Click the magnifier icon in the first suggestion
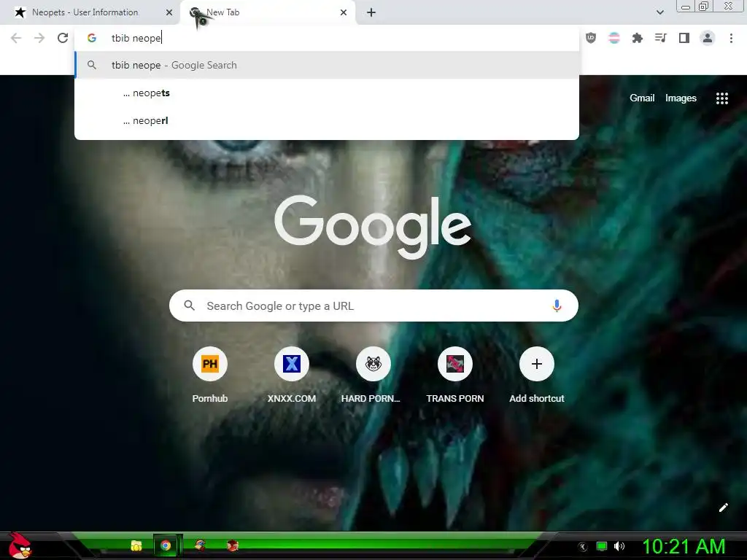Screen dimensions: 747x560 (x=92, y=65)
